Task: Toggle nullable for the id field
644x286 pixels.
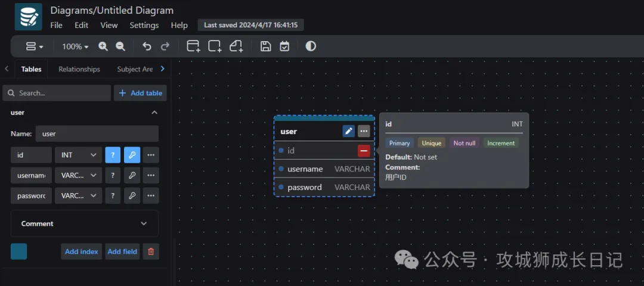Action: pyautogui.click(x=113, y=155)
